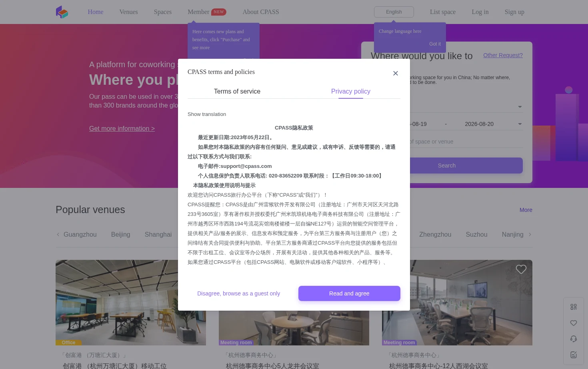Close the terms and policies dialog
This screenshot has height=369, width=588.
pos(396,73)
